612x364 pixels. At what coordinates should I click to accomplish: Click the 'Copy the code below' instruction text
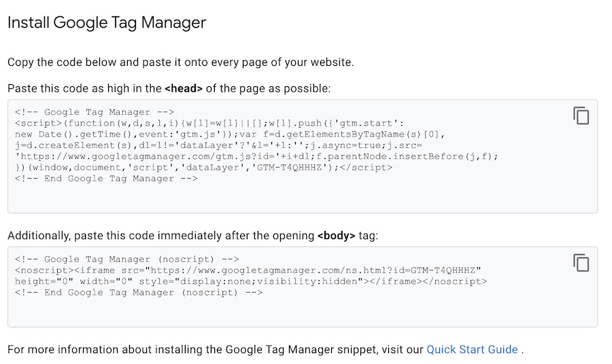180,62
